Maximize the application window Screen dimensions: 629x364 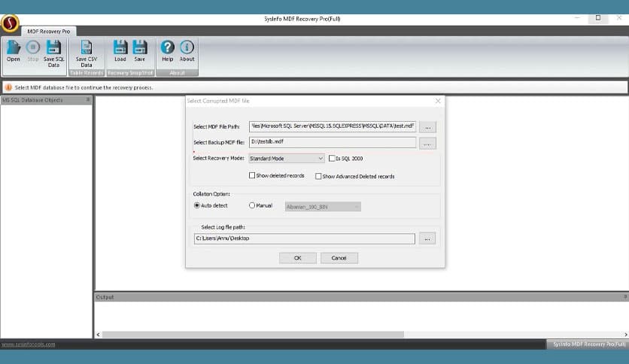(x=598, y=17)
